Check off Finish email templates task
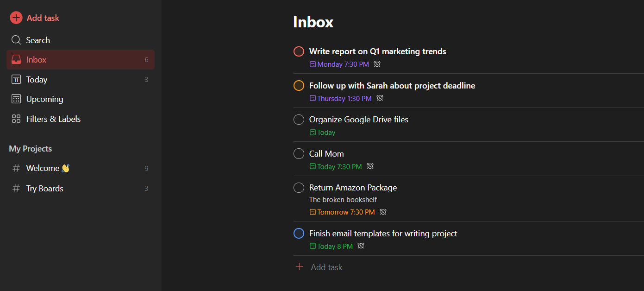644x291 pixels. (299, 233)
